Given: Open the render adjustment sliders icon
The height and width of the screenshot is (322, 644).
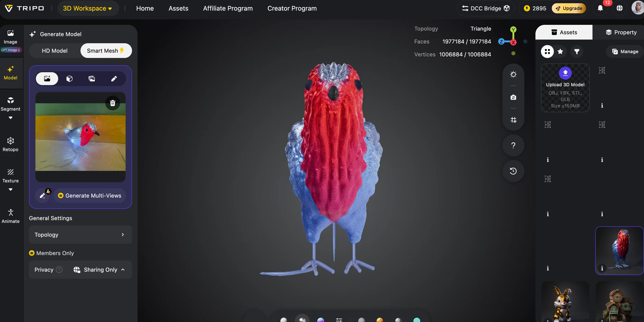Looking at the screenshot, I should click(339, 319).
